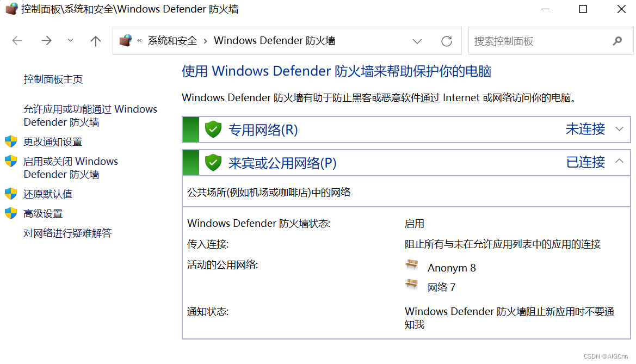Click the network icon for Anonym 8
Image resolution: width=636 pixels, height=364 pixels.
coord(412,266)
